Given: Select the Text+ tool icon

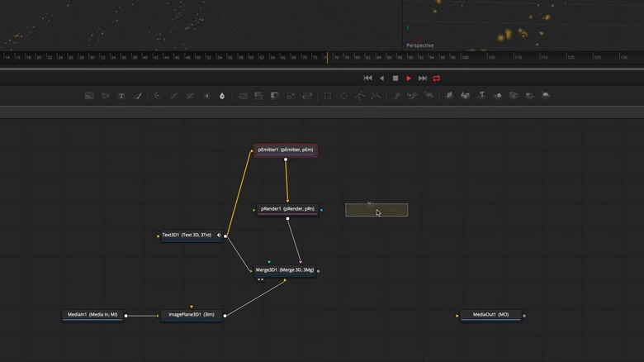Looking at the screenshot, I should coord(121,96).
